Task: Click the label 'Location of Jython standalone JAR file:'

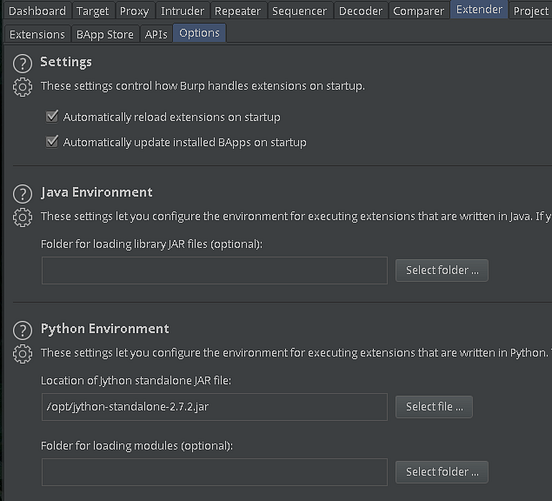Action: point(136,381)
